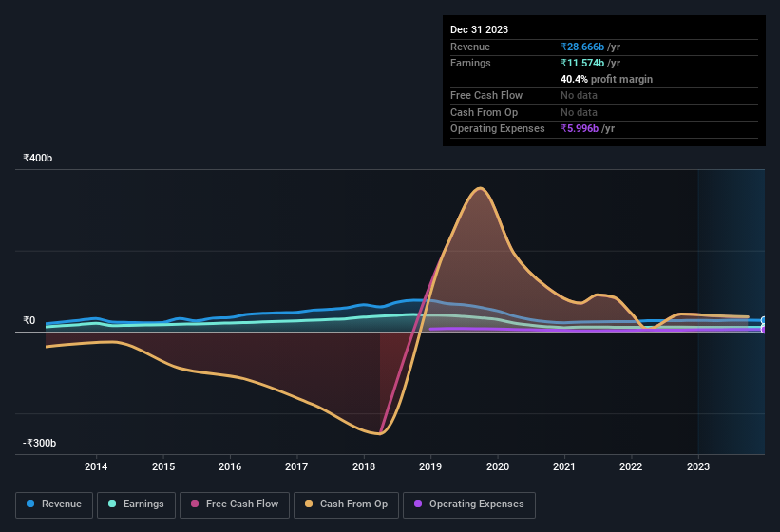This screenshot has height=532, width=780.
Task: Hide the Free Cash Flow series
Action: (233, 504)
